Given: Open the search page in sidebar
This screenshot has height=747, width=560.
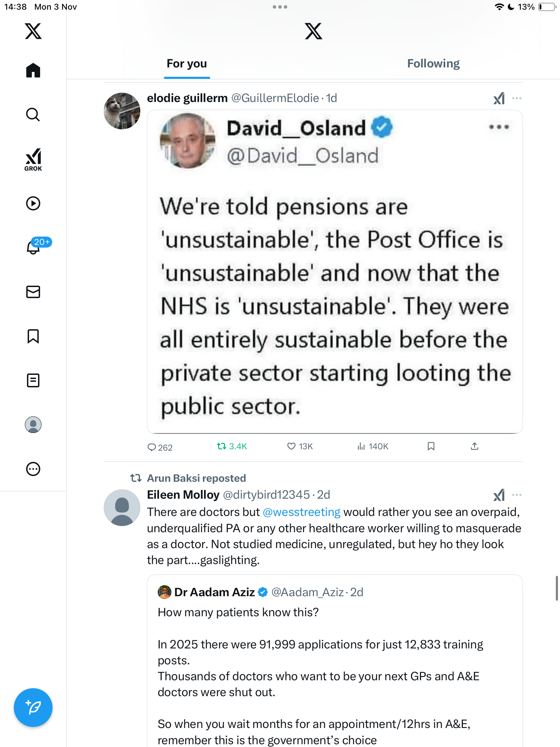Looking at the screenshot, I should pyautogui.click(x=33, y=114).
